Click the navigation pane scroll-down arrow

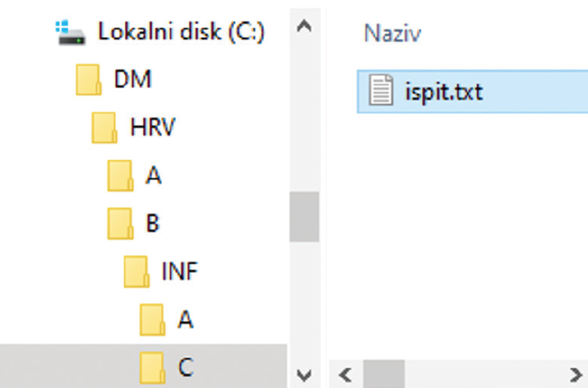point(304,374)
